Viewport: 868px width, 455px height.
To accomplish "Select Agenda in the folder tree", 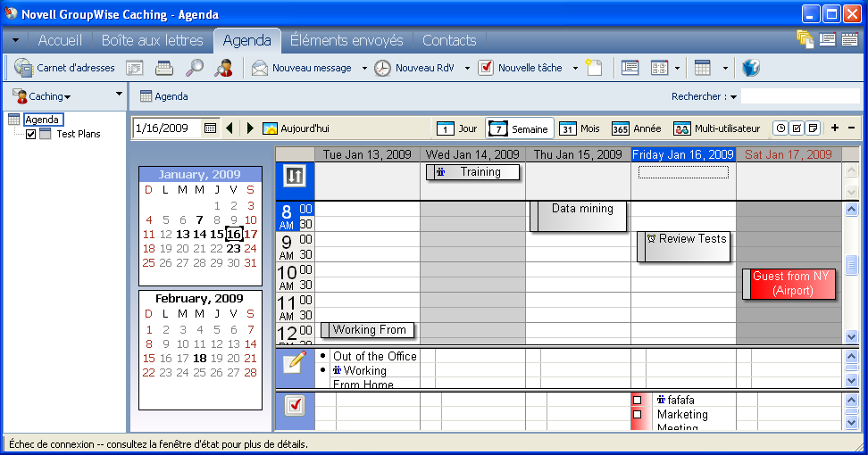I will click(42, 120).
